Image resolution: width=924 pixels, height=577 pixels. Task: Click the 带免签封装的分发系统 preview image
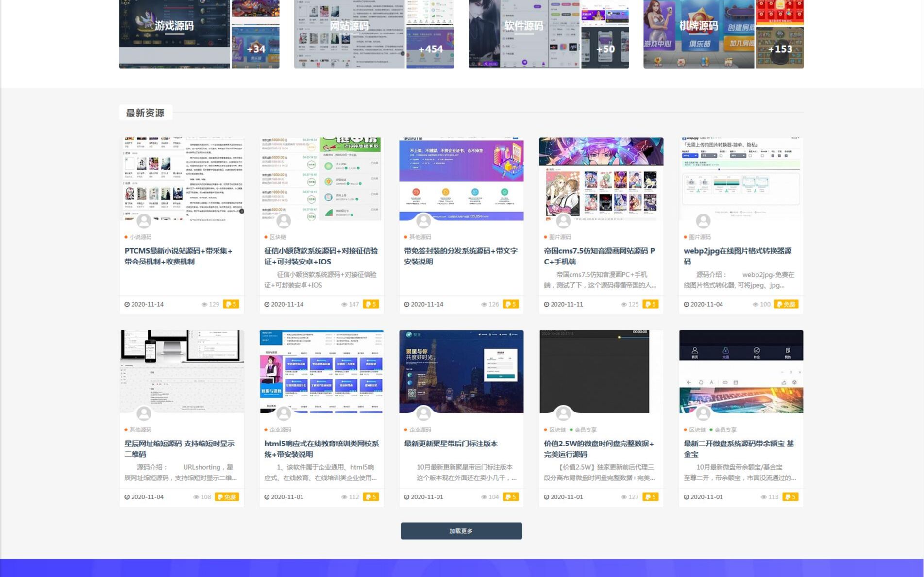click(461, 179)
